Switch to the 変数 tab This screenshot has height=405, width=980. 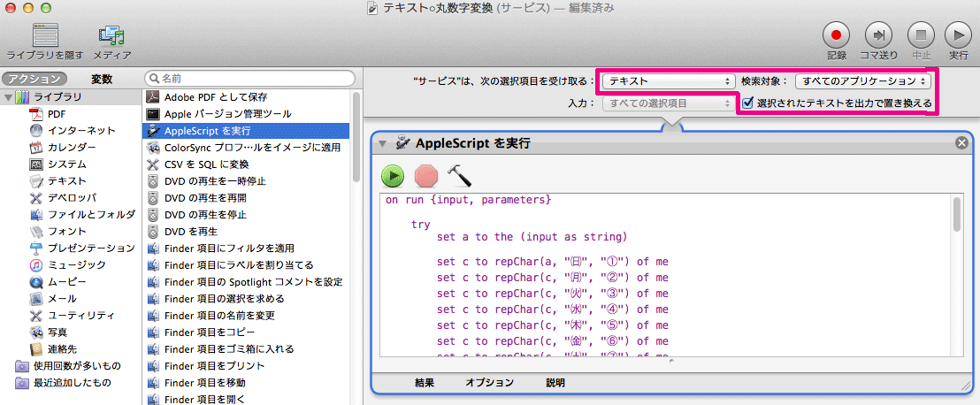102,80
